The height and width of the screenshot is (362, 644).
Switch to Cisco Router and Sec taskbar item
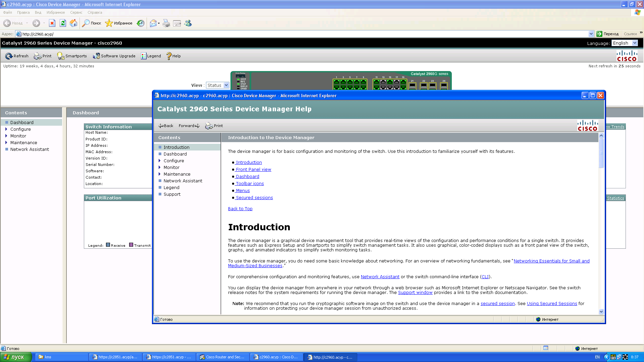[223, 357]
